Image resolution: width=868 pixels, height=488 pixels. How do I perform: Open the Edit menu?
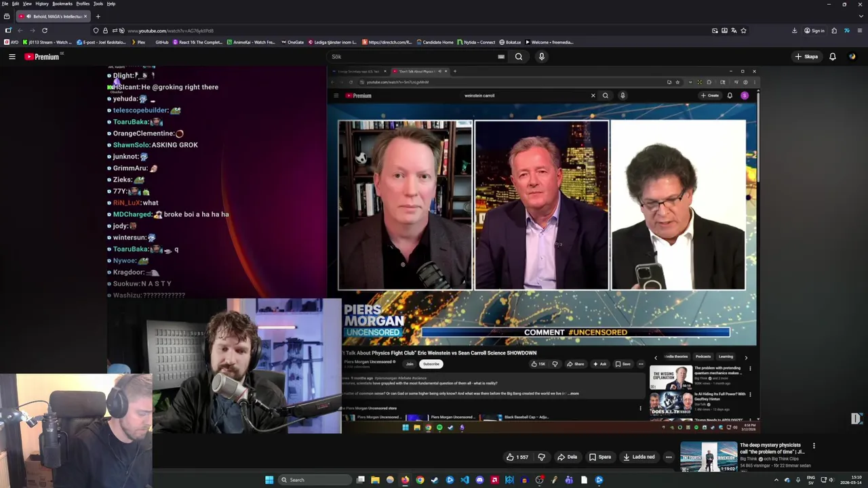[x=15, y=3]
